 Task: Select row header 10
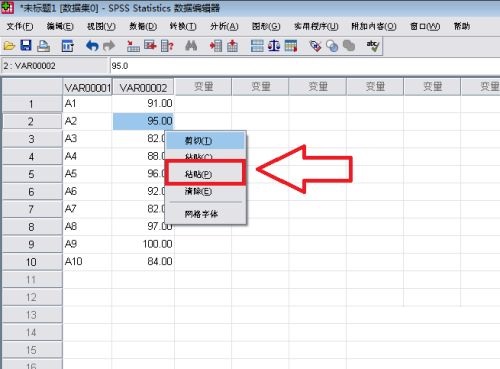pos(32,262)
